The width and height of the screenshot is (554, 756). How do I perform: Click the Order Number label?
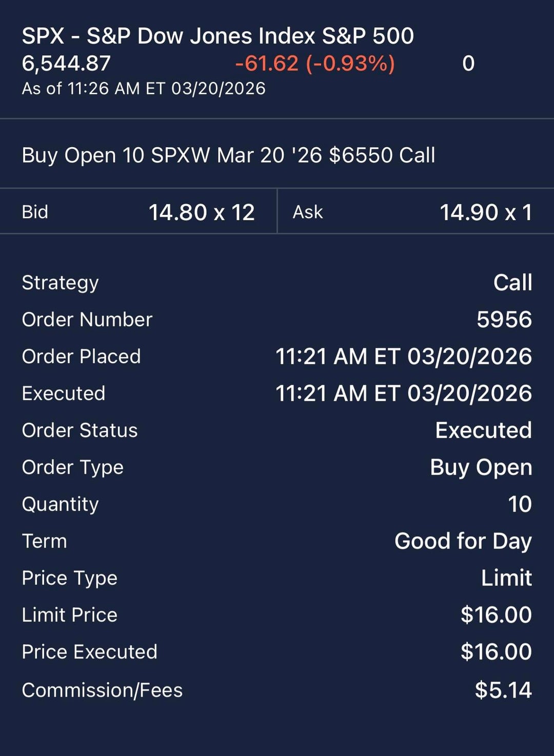tap(87, 320)
